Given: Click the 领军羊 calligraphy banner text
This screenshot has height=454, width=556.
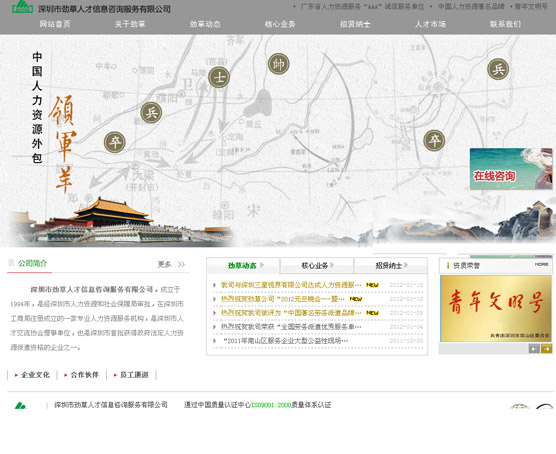Looking at the screenshot, I should click(x=63, y=144).
